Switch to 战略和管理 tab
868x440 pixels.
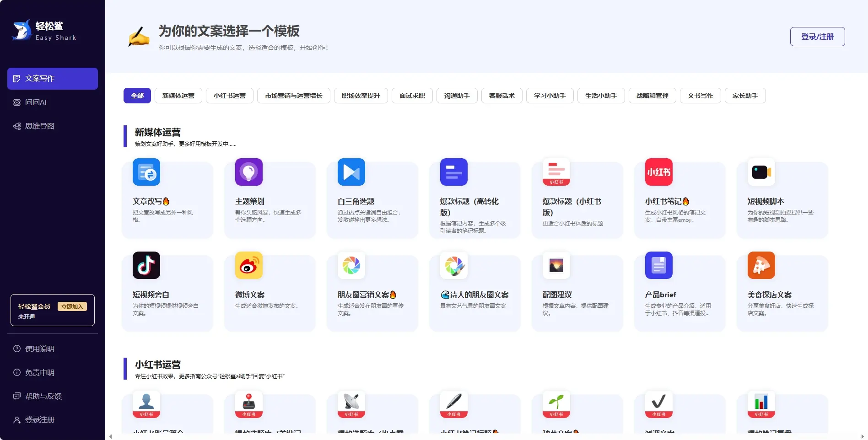652,96
